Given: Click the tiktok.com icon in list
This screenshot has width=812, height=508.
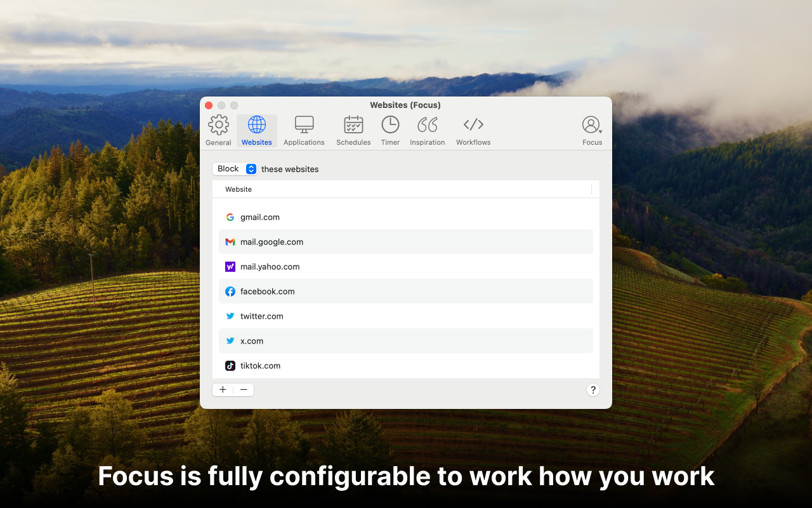Looking at the screenshot, I should [x=230, y=366].
